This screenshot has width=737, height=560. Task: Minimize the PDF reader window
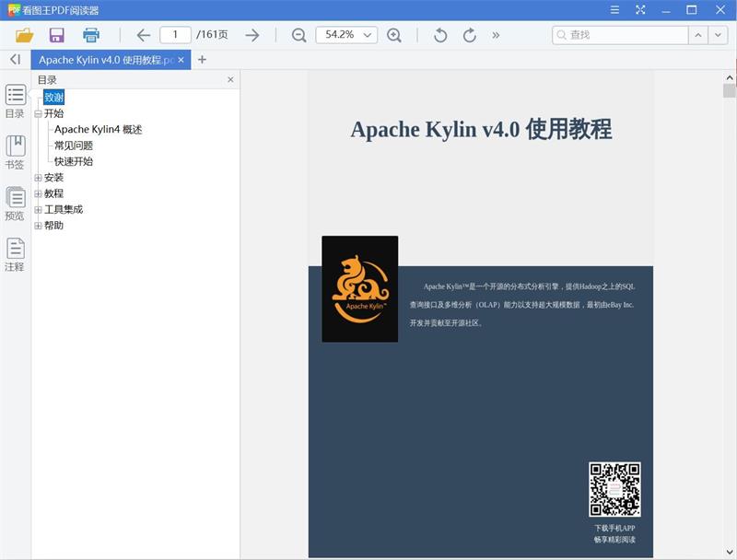(x=666, y=10)
